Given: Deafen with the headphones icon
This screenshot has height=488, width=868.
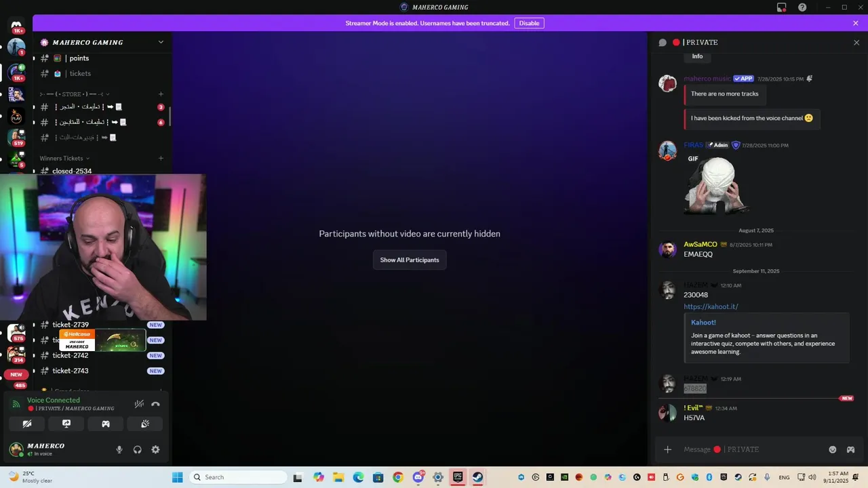Looking at the screenshot, I should 138,449.
